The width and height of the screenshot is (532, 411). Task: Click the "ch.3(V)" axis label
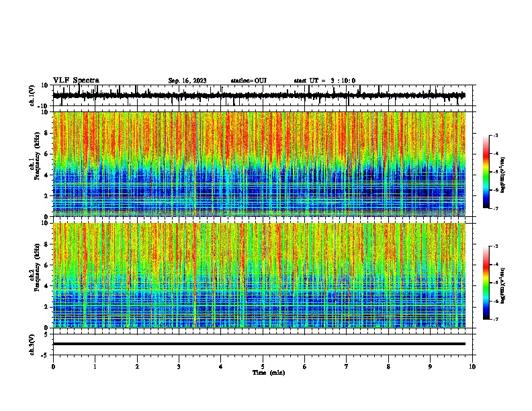pos(32,345)
